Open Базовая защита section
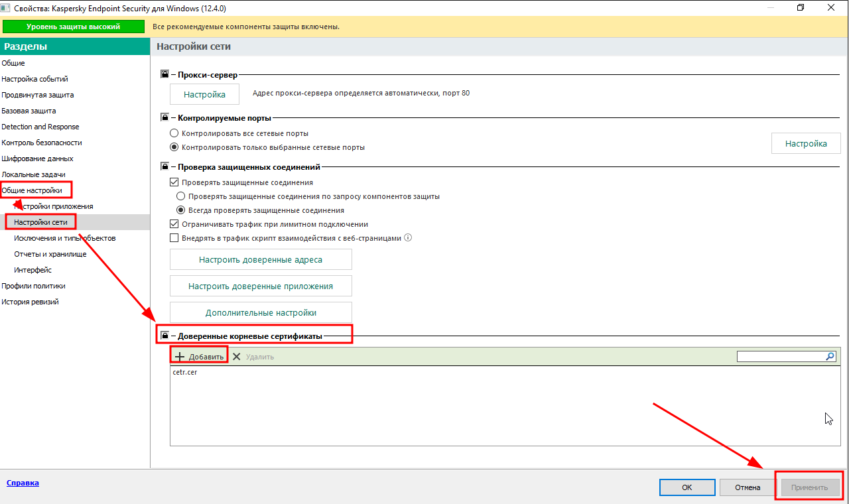Image resolution: width=849 pixels, height=504 pixels. (29, 111)
